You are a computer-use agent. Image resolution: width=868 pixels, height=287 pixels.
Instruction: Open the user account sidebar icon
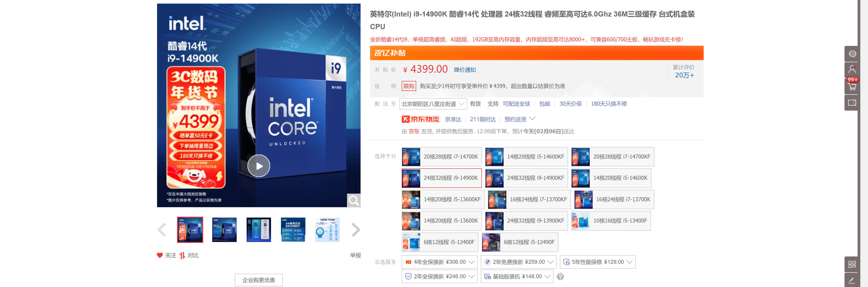852,69
